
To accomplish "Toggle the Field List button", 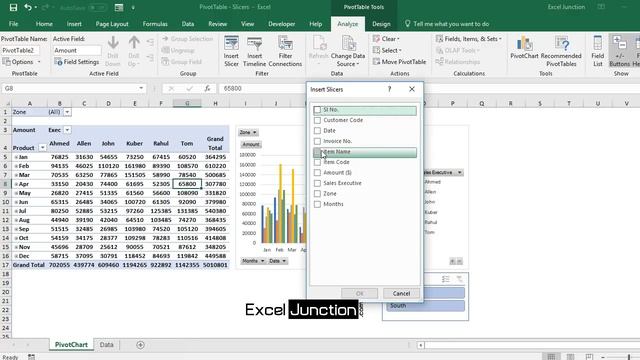I will pos(598,51).
